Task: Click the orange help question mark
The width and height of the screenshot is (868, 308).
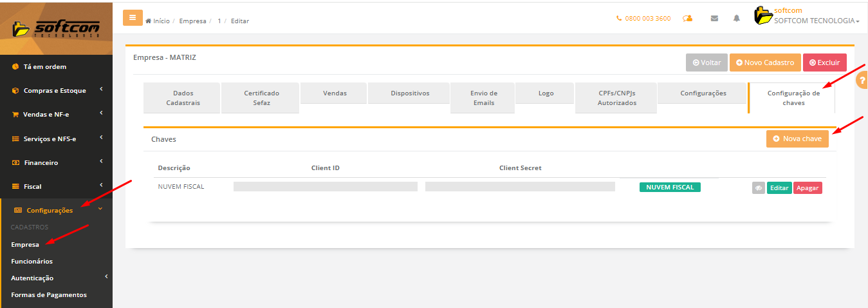Action: [x=862, y=82]
